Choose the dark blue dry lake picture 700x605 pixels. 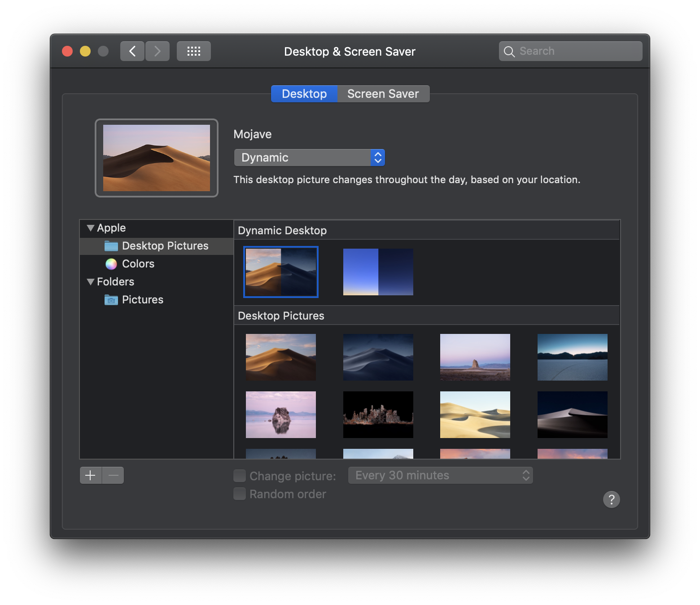tap(573, 357)
